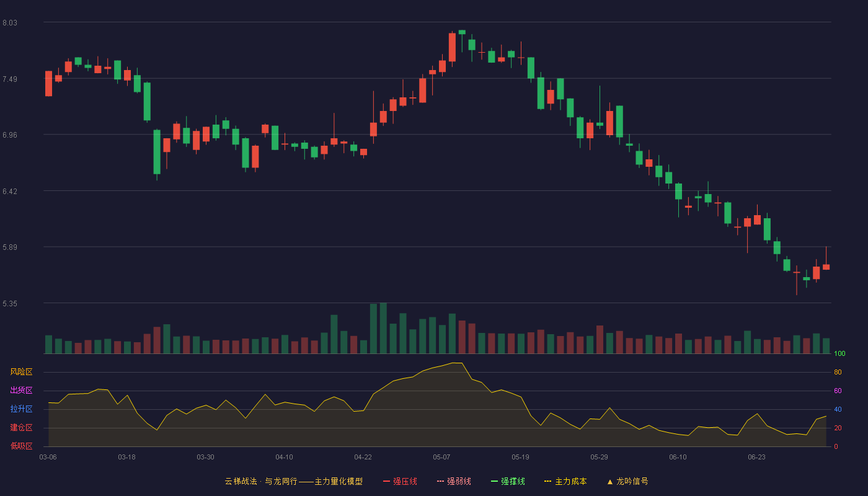
Task: Select the 拉升区 zone label
Action: tap(22, 409)
